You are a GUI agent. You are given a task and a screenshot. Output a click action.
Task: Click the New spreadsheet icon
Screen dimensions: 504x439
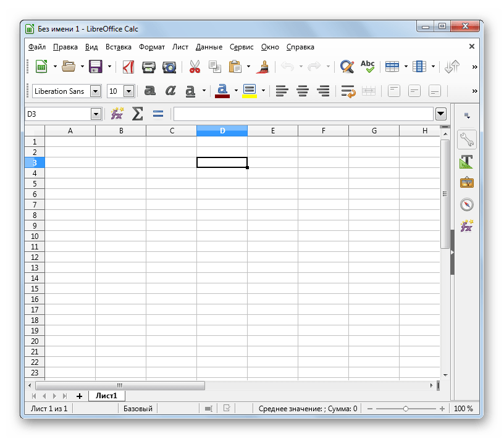click(x=41, y=67)
